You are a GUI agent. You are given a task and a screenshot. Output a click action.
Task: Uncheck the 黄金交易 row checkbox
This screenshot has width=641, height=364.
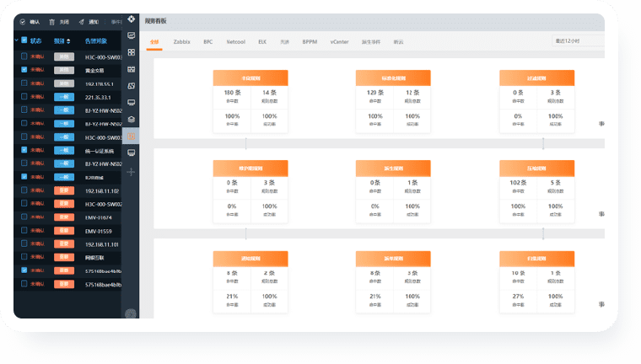(x=24, y=69)
